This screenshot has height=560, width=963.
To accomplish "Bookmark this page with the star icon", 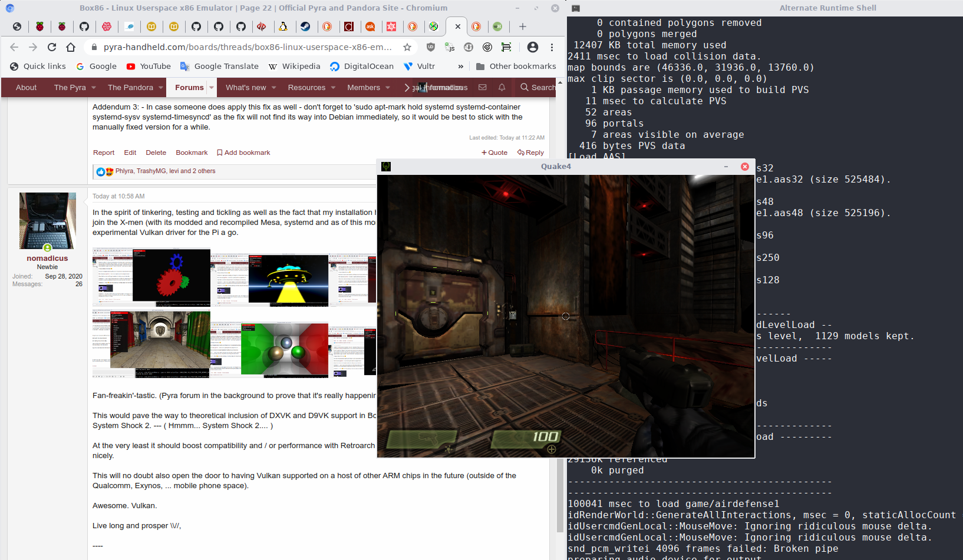I will [x=407, y=47].
